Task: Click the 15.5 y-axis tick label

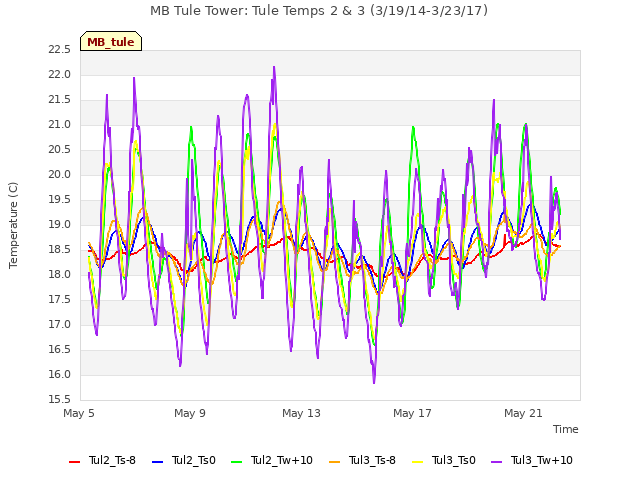Action: 60,399
